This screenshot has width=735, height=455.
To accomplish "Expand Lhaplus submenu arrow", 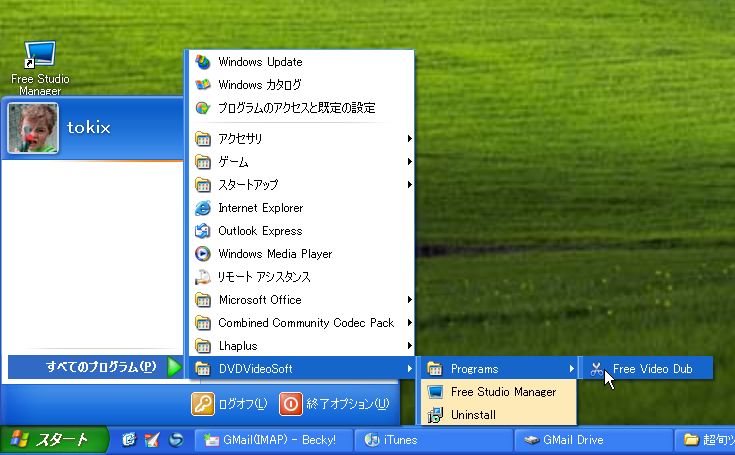I will coord(409,346).
